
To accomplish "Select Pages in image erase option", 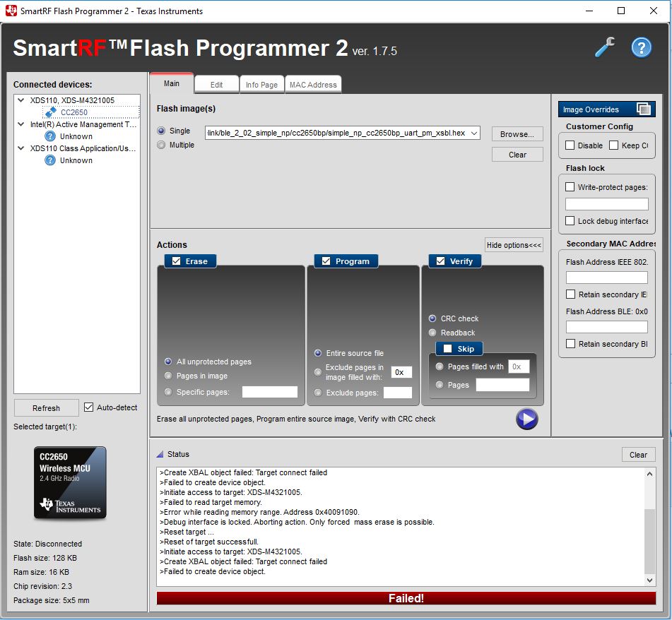I will [x=168, y=376].
